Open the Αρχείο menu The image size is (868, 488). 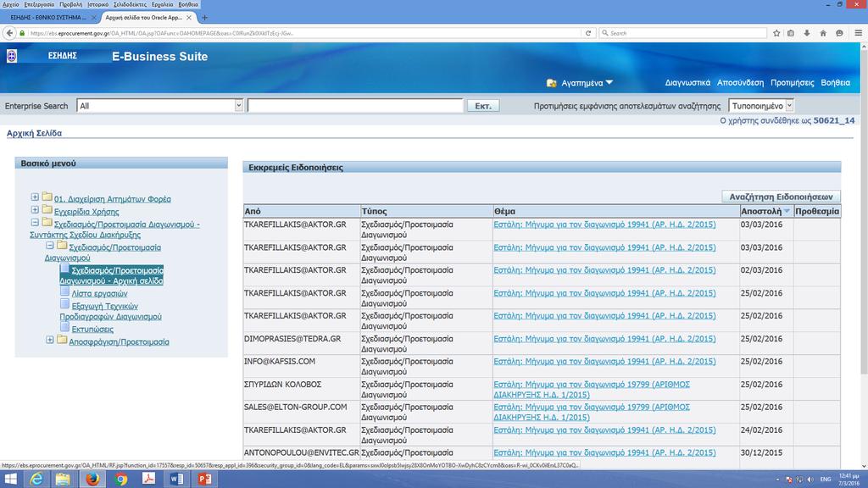[x=10, y=4]
